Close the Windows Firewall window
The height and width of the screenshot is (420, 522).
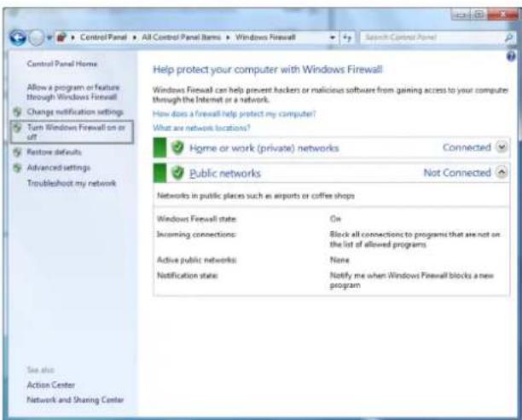[x=503, y=14]
